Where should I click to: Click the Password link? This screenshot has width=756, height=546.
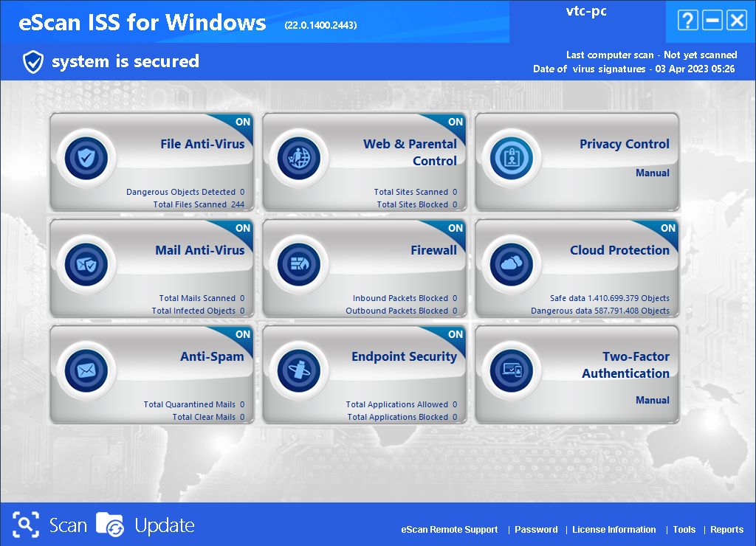pyautogui.click(x=536, y=530)
